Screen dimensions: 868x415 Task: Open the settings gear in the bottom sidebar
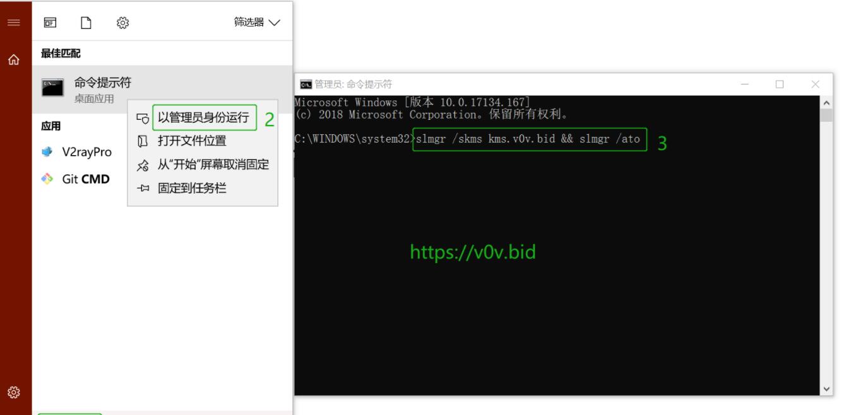[13, 392]
